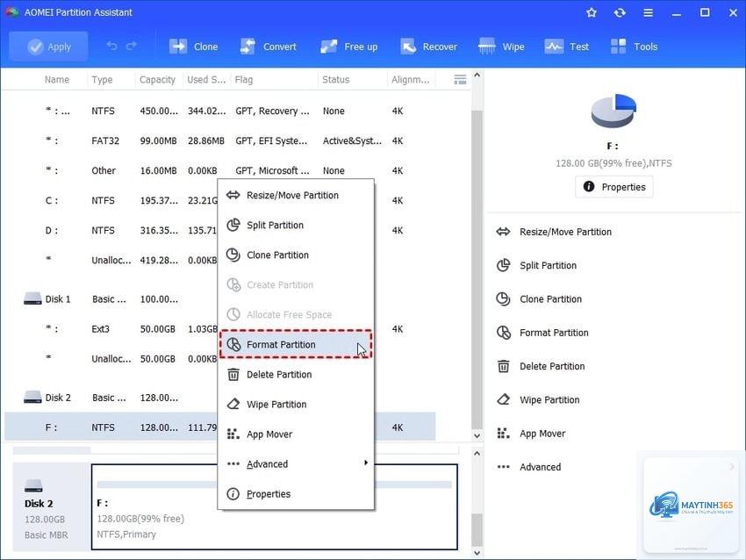Choose Properties in context menu
This screenshot has height=560, width=746.
pos(296,494)
